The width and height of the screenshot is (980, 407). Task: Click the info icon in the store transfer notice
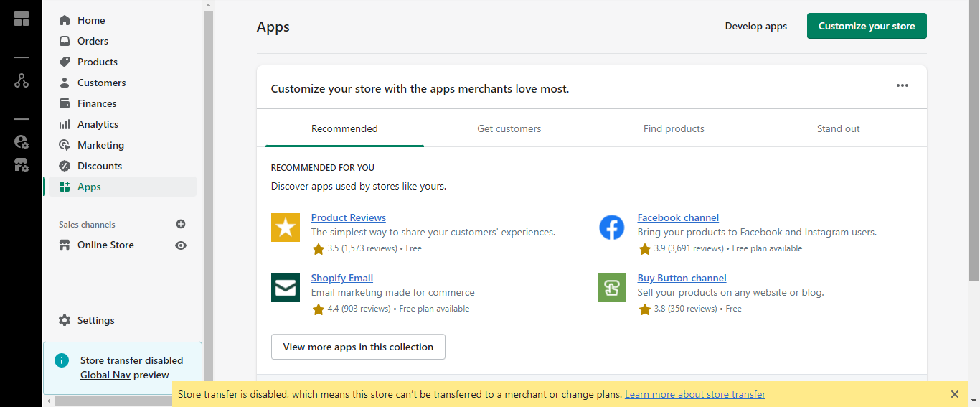coord(62,360)
